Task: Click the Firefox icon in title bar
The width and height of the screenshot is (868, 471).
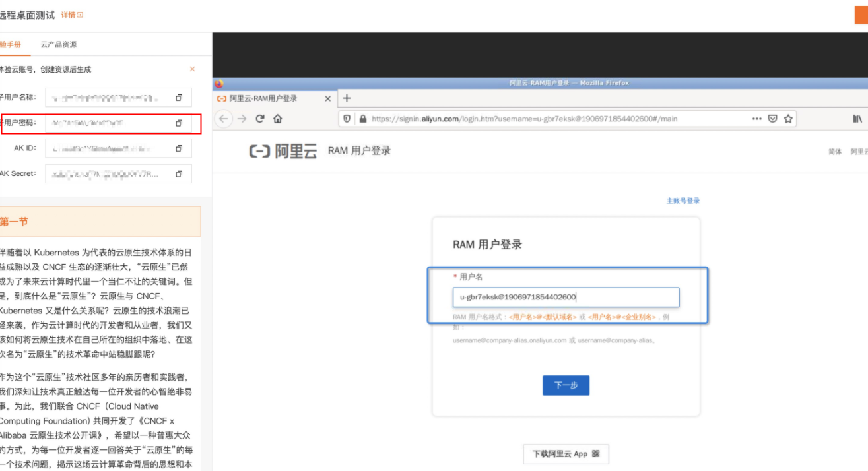Action: pos(220,83)
